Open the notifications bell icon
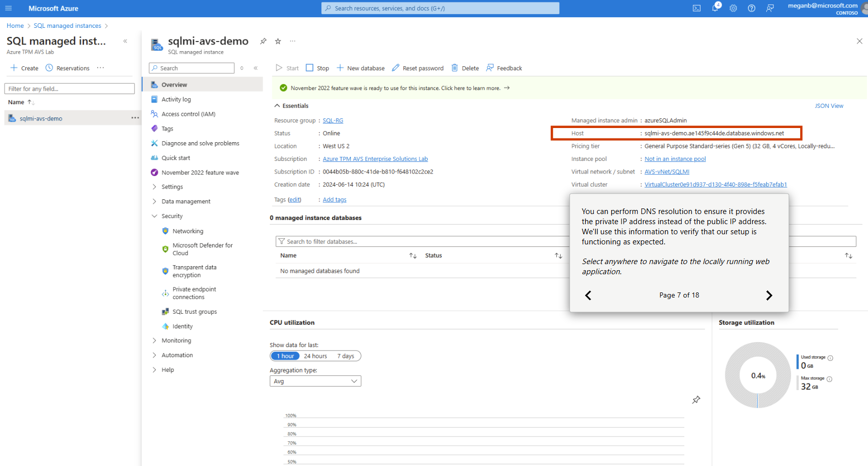 point(715,8)
